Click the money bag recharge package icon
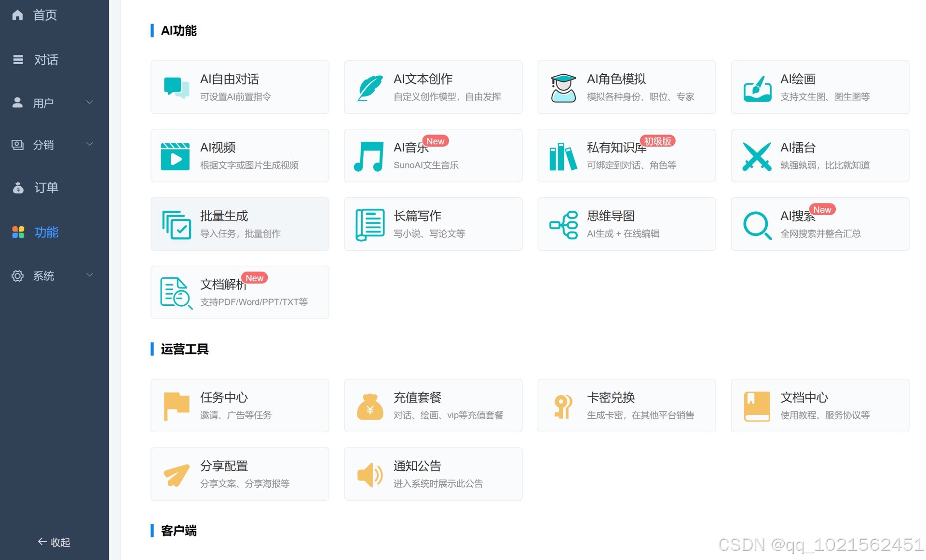The width and height of the screenshot is (926, 560). [x=370, y=406]
